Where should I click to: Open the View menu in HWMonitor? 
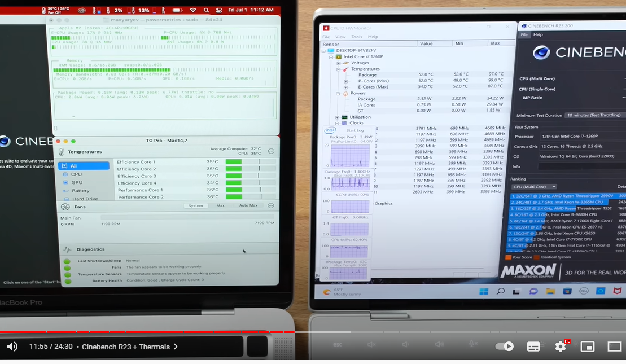click(x=340, y=37)
